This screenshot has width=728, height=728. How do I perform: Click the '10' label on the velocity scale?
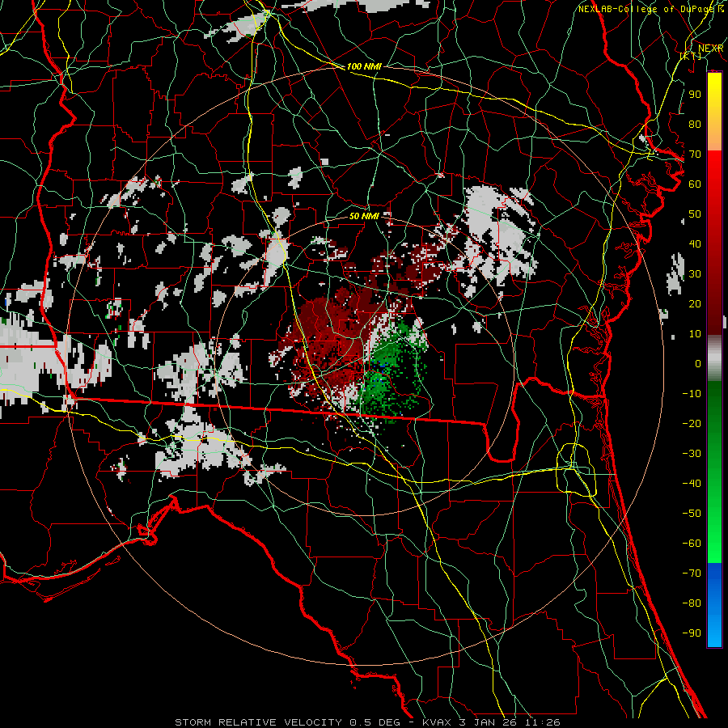coord(695,334)
